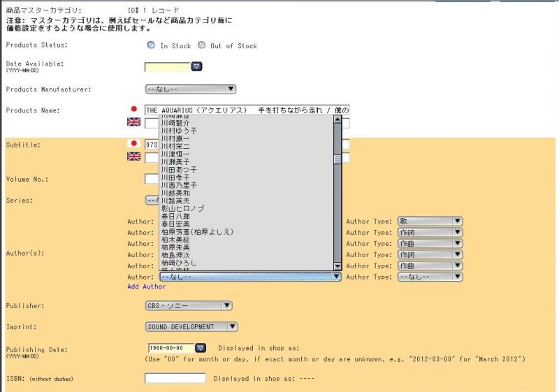The width and height of the screenshot is (559, 392).
Task: Choose 川村ゆう子 from the author list
Action: (247, 131)
